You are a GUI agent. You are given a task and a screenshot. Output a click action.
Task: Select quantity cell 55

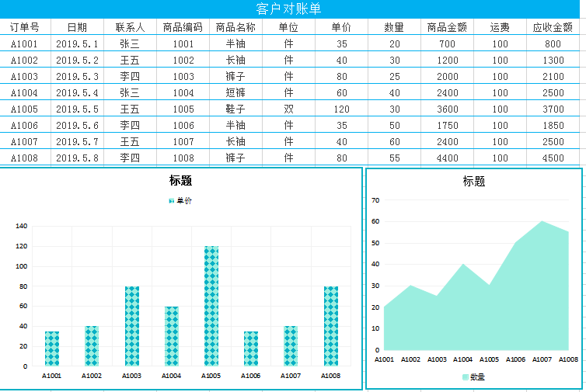[394, 158]
